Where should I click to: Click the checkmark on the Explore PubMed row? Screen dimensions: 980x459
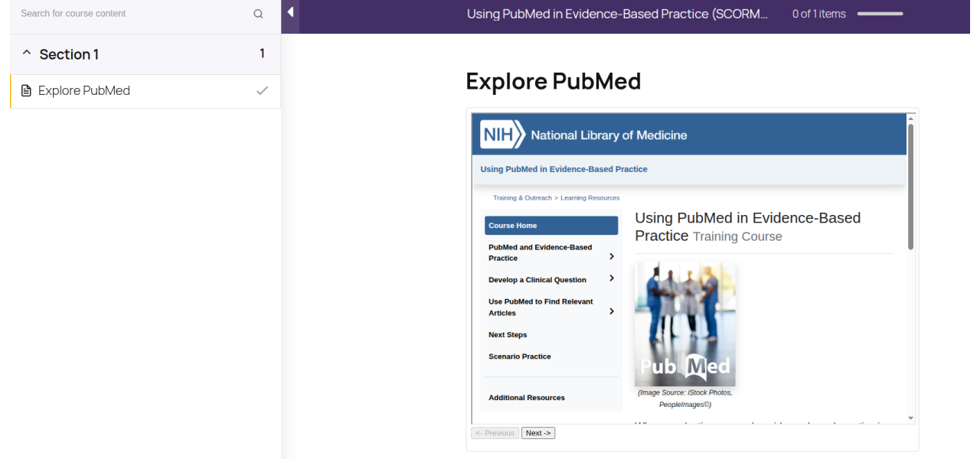pyautogui.click(x=262, y=90)
